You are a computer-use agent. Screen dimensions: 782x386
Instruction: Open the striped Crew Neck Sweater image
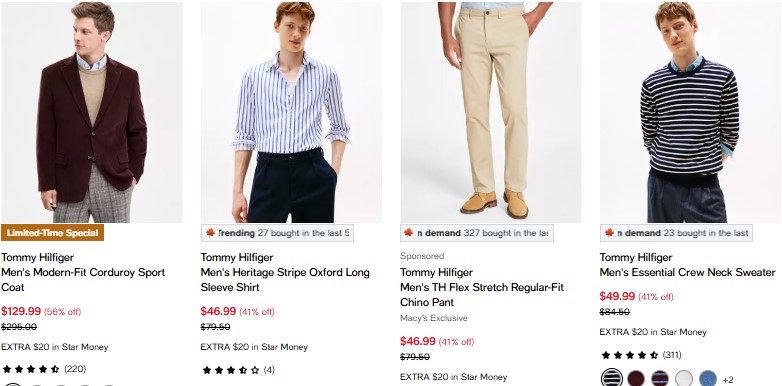pyautogui.click(x=690, y=112)
